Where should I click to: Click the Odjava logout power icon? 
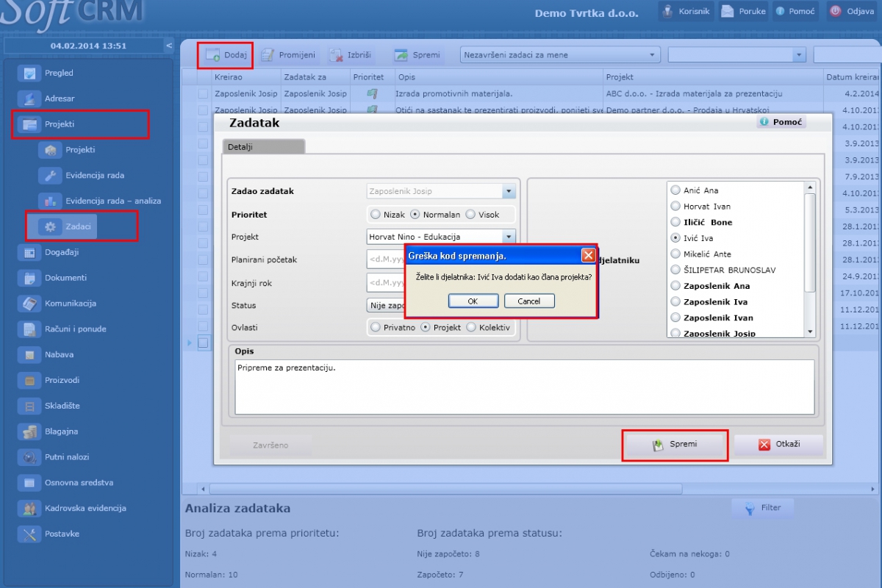coord(835,11)
